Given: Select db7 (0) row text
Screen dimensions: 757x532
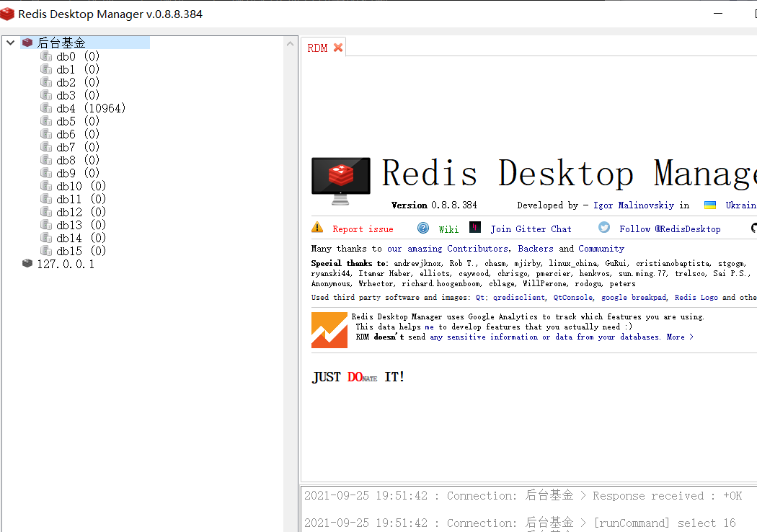Looking at the screenshot, I should (78, 147).
